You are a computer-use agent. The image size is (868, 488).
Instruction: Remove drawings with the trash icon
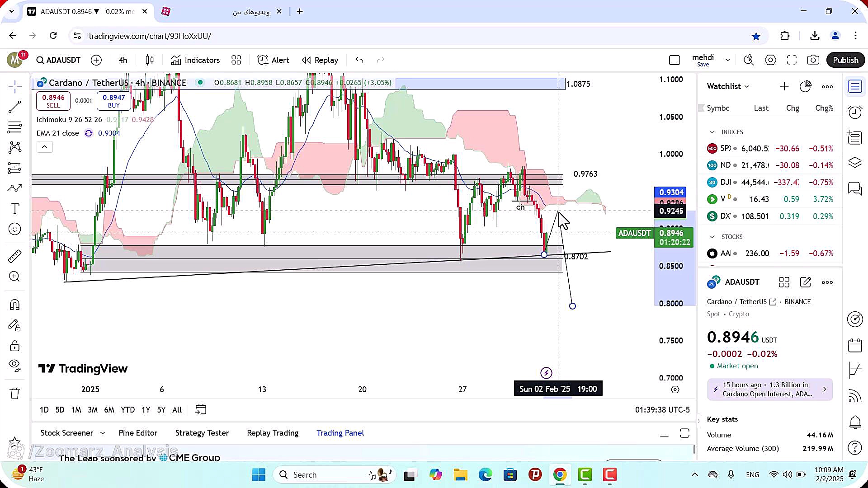point(15,393)
